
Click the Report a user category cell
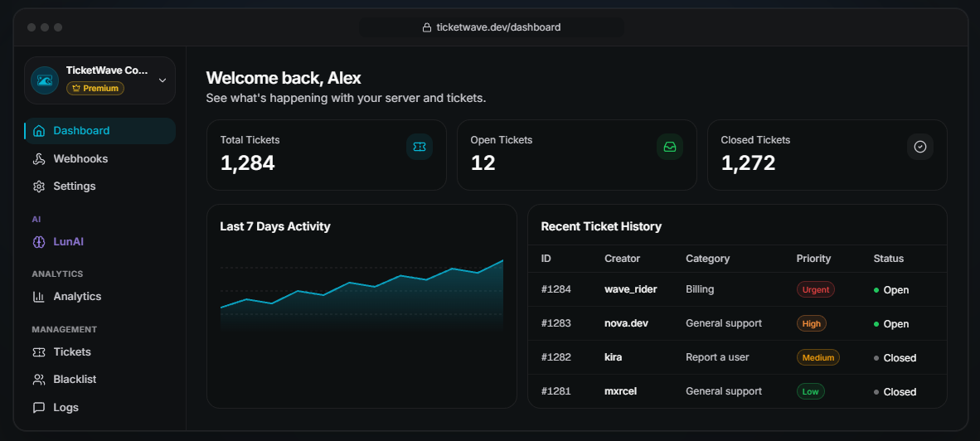point(717,358)
